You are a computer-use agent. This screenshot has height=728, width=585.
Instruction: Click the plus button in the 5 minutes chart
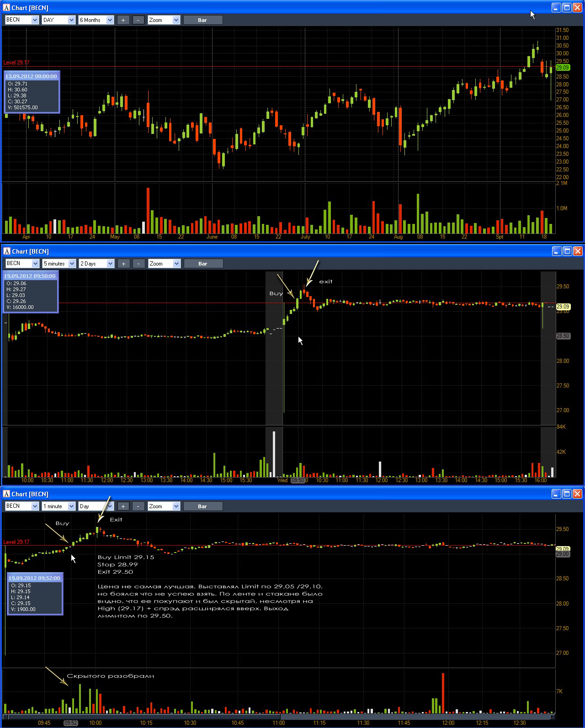point(123,264)
